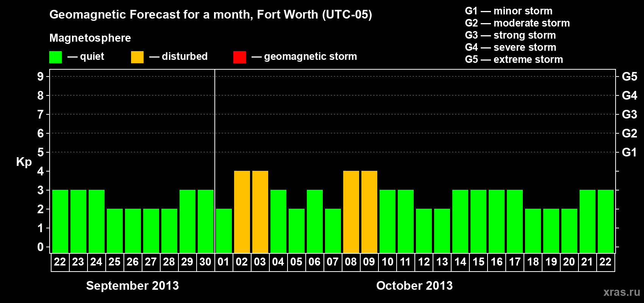Click the G4 label on right axis
This screenshot has width=644, height=303.
[630, 95]
